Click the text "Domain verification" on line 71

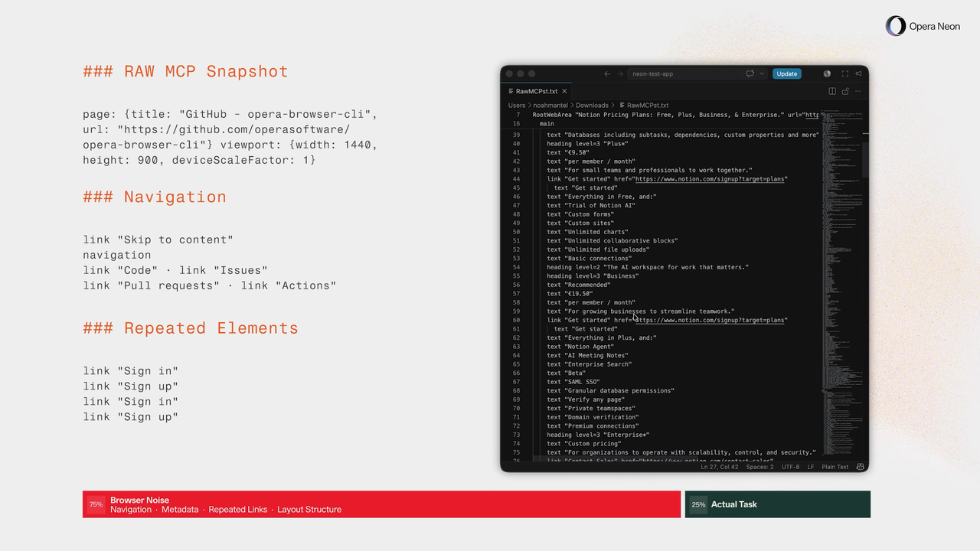coord(593,417)
